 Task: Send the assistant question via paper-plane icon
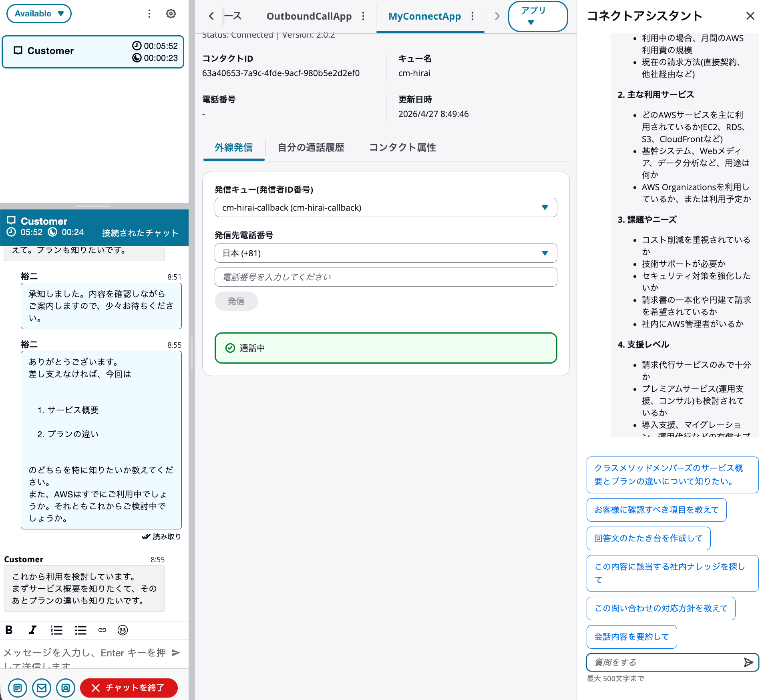tap(748, 662)
